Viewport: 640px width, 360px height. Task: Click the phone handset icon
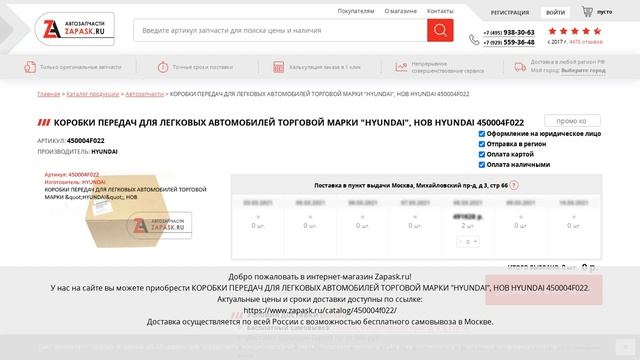[x=474, y=40]
